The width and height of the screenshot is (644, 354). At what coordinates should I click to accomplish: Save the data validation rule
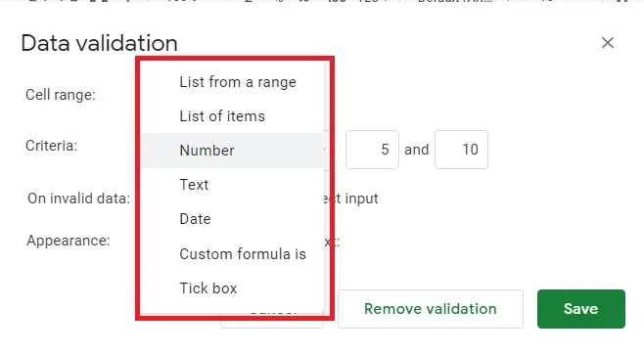[x=581, y=309]
